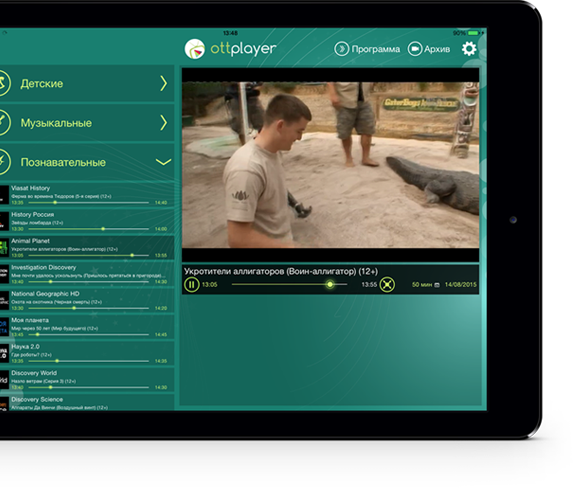Click the Музыкальные category icon
Viewport: 573px width, 488px height.
(x=3, y=123)
